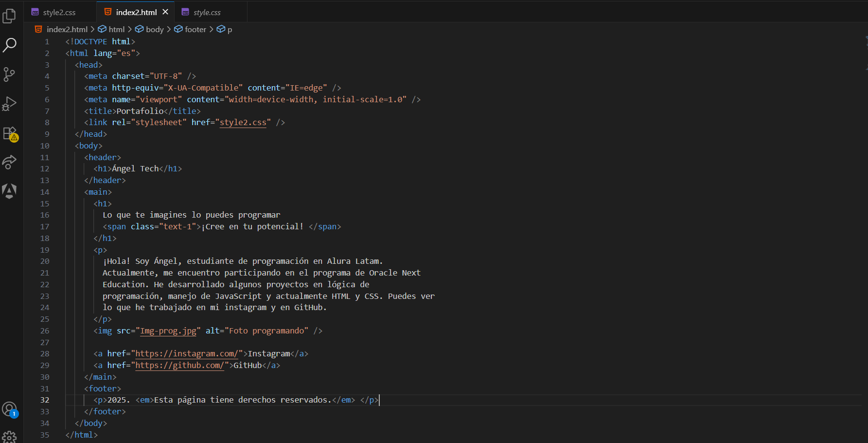Open the Search view icon
This screenshot has height=443, width=868.
coord(9,45)
